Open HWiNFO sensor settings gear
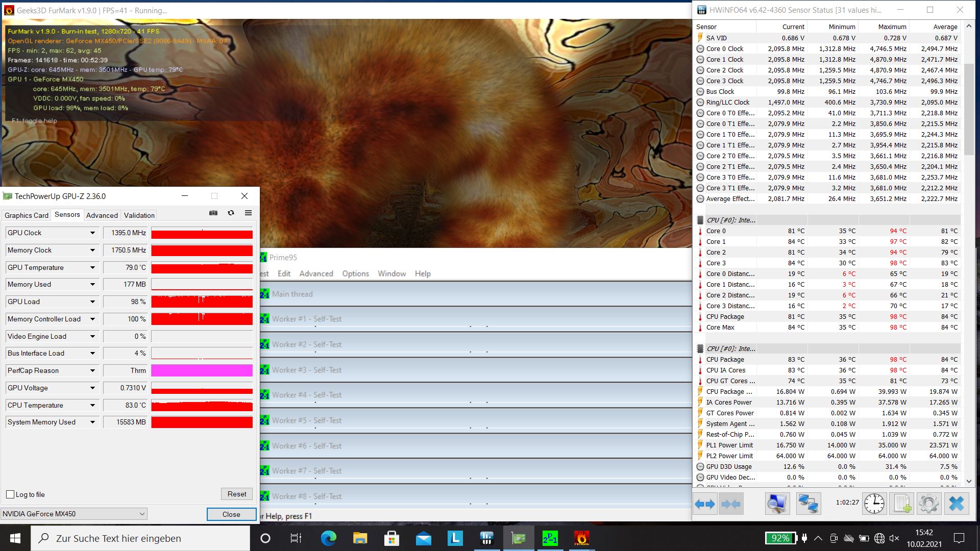 [x=928, y=504]
